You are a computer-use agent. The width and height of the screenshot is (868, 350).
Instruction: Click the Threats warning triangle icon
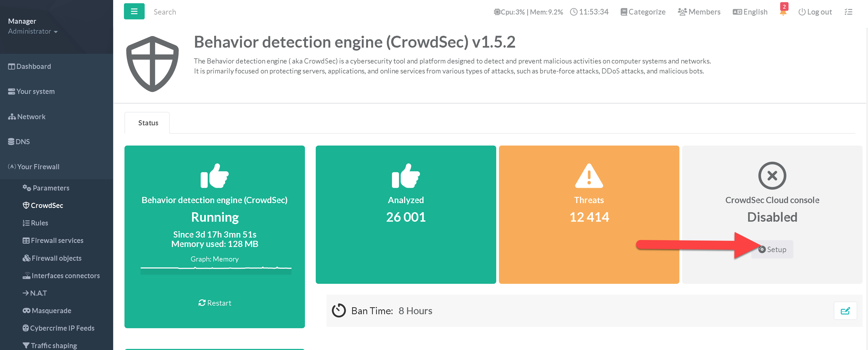[589, 176]
